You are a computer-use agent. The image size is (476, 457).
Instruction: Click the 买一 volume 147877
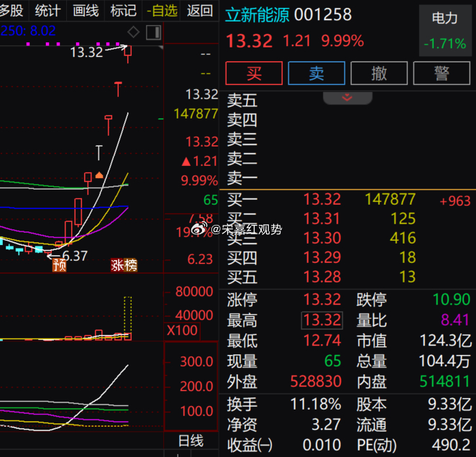click(390, 199)
